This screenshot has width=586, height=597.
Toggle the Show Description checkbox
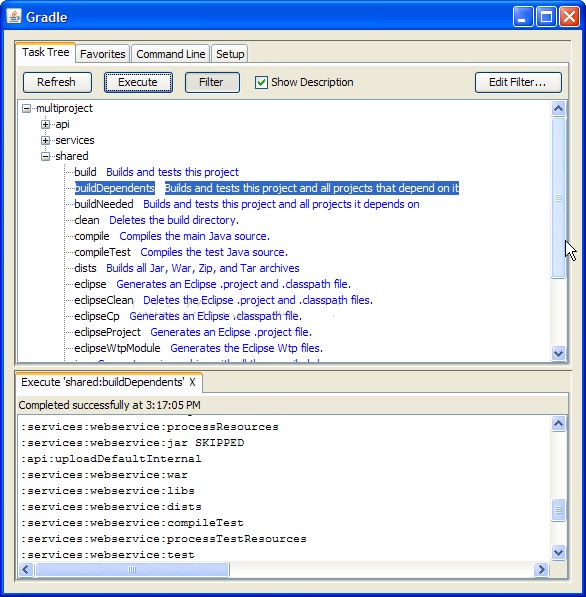261,82
